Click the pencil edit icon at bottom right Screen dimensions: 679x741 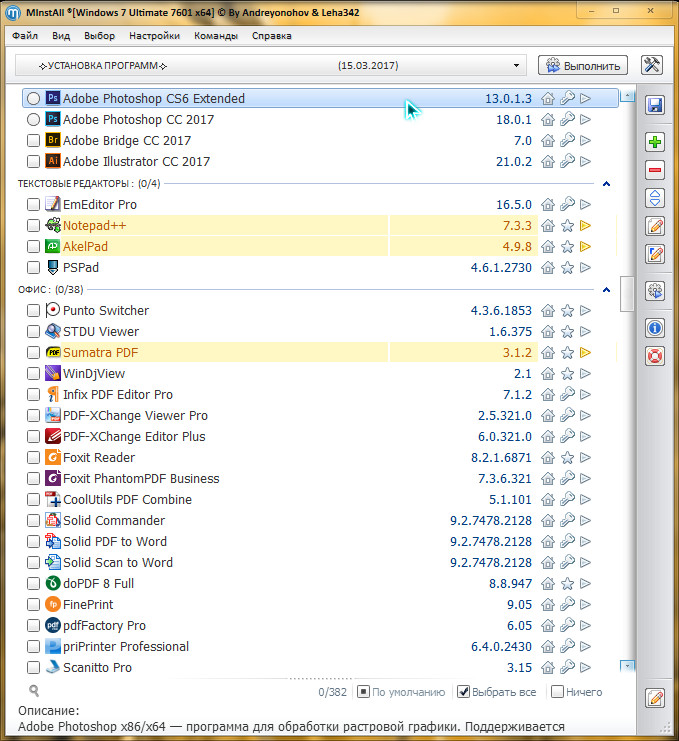655,698
